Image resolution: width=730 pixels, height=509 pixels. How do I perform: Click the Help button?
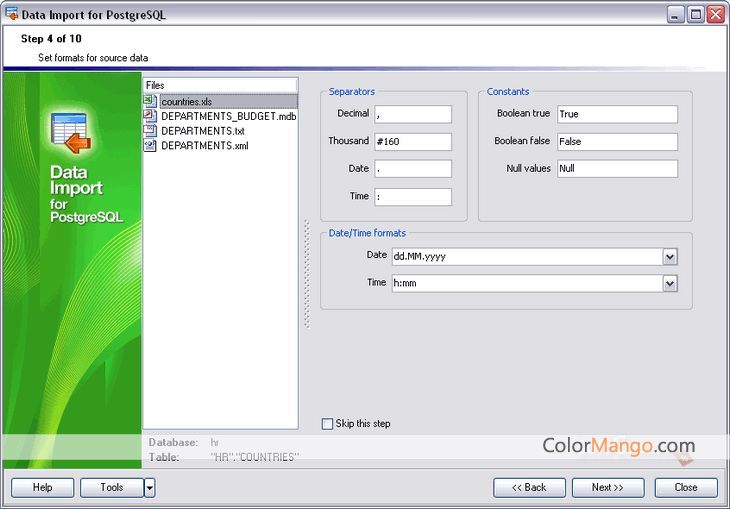42,488
